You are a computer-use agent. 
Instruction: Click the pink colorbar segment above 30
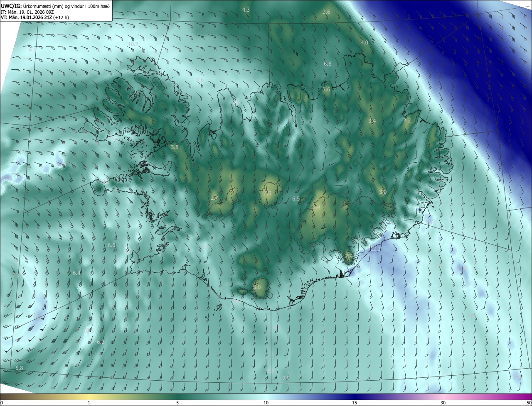point(443,396)
